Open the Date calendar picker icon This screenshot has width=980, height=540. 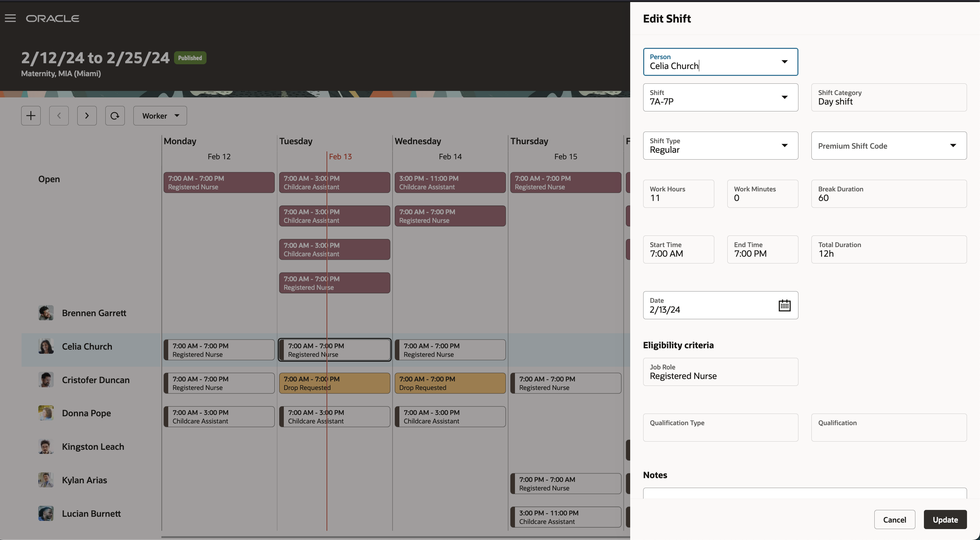(x=784, y=305)
